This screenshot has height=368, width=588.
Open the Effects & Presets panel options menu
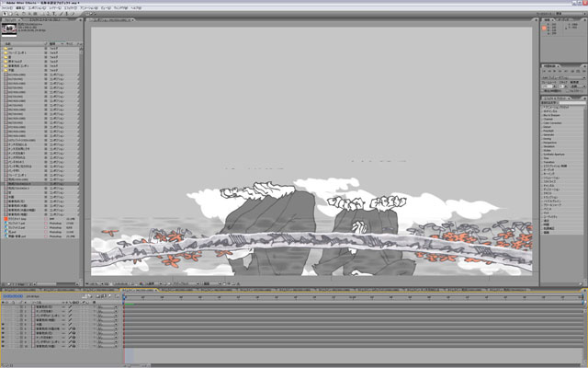584,98
